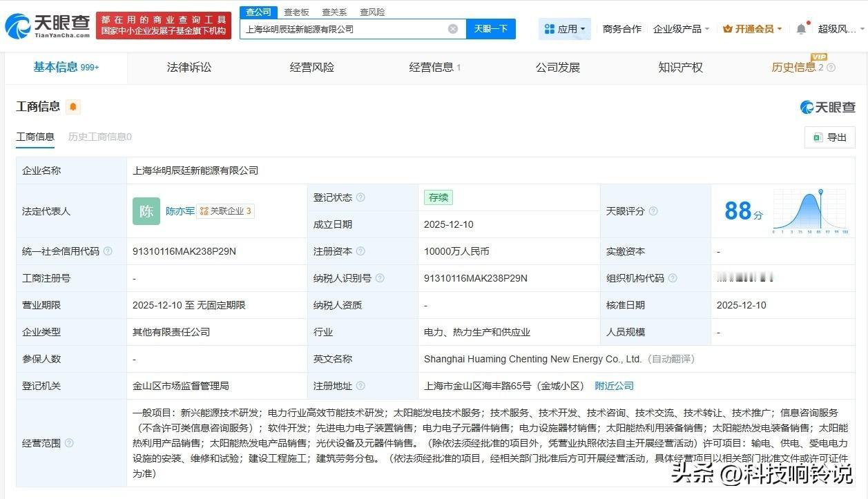
Task: Switch to the 查老板 search tab
Action: pos(296,12)
